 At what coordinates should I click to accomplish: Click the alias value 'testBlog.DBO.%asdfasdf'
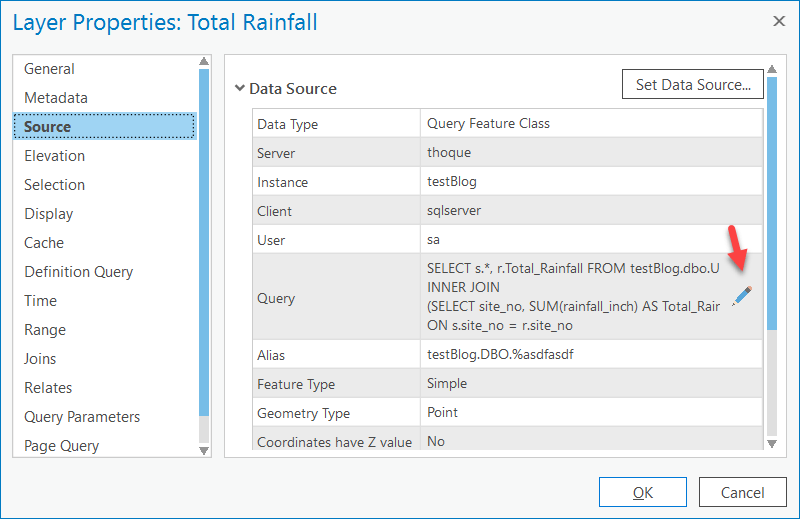click(500, 354)
